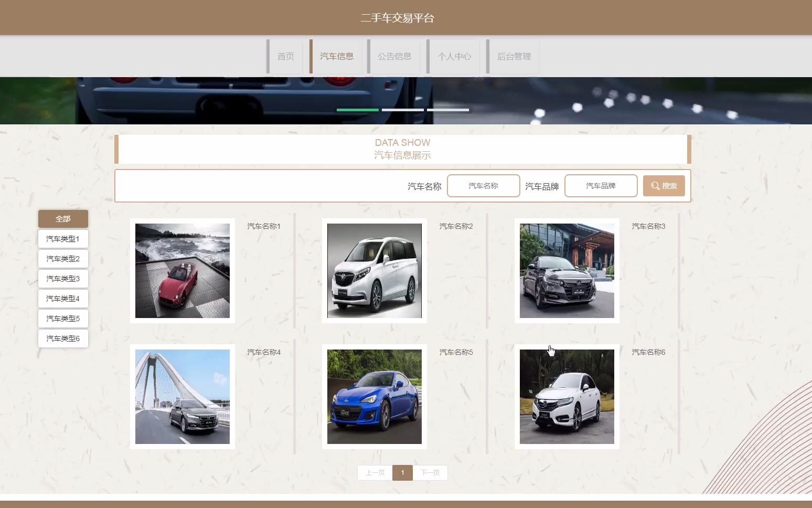Select the first green carousel indicator

358,110
